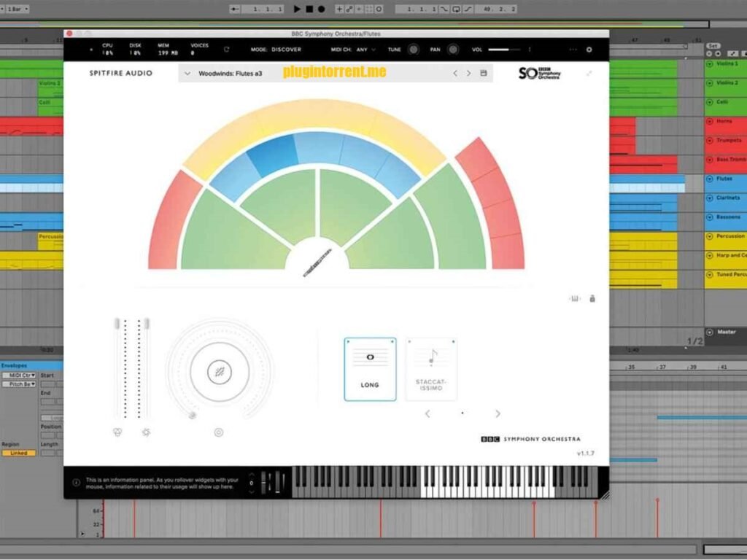Unfold the Clarinets track

709,198
